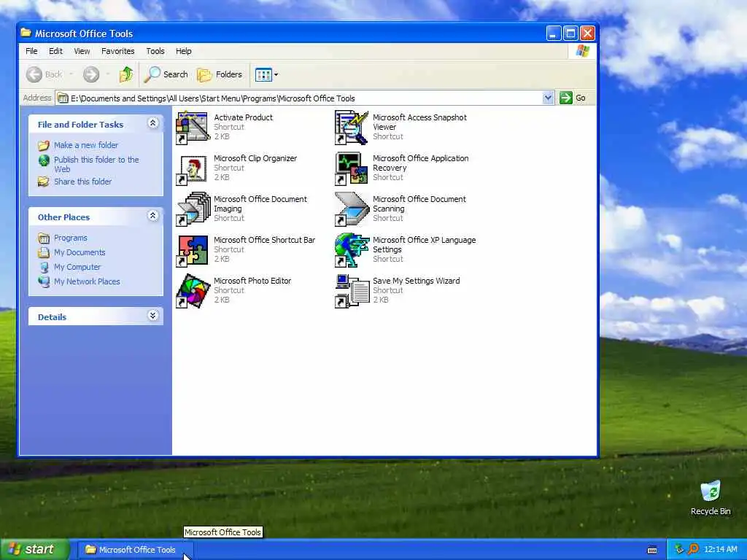Screen dimensions: 747x560
Task: Select the Microsoft Clip Organizer icon
Action: coord(193,168)
